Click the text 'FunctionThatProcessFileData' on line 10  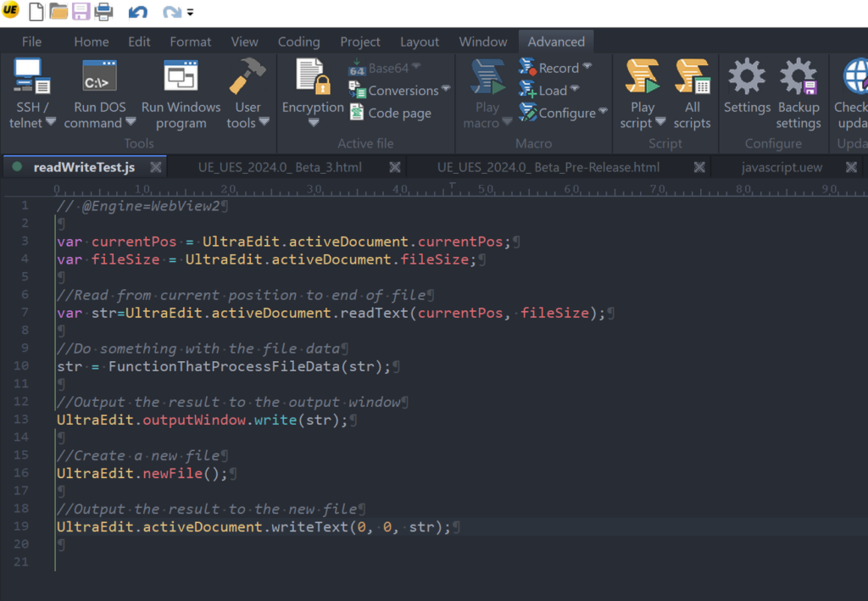(224, 366)
